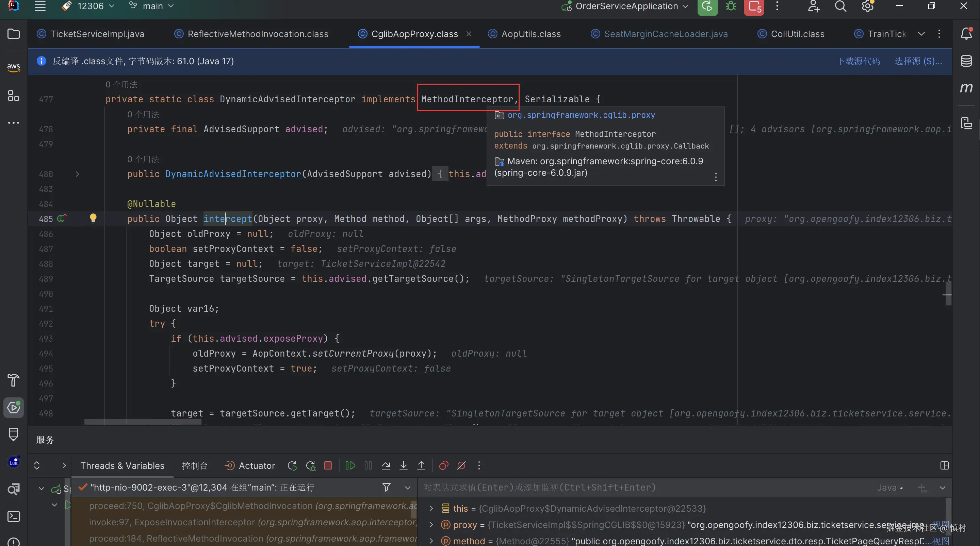Expand the proxy variable node
Viewport: 980px width, 546px height.
(x=431, y=525)
